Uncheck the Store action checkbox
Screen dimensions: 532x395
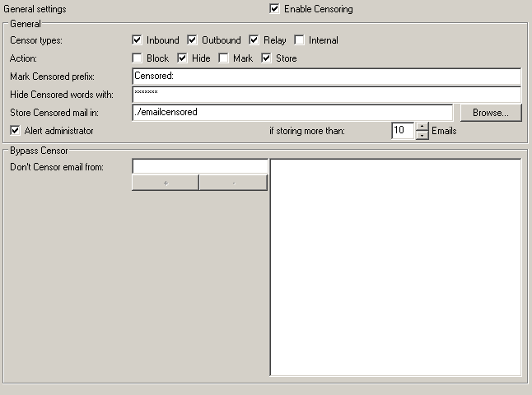pyautogui.click(x=267, y=58)
